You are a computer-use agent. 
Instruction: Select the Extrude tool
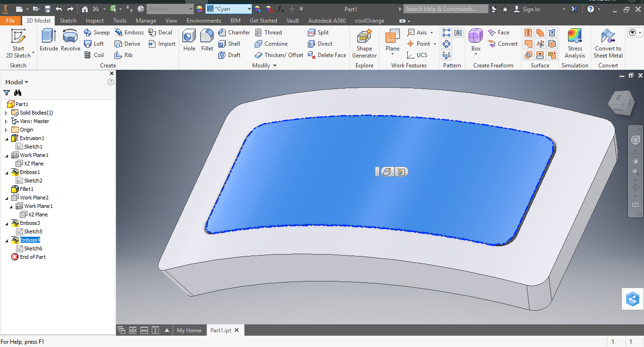pos(49,40)
